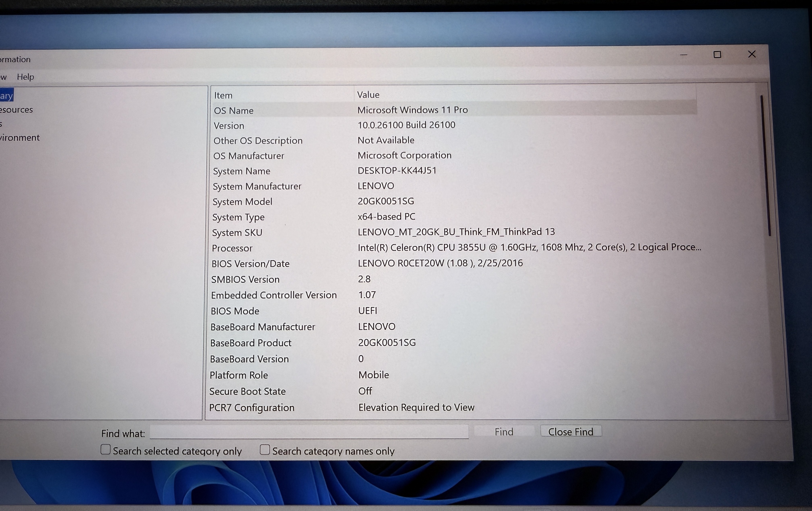This screenshot has width=812, height=511.
Task: Click the Value column header
Action: coord(368,95)
